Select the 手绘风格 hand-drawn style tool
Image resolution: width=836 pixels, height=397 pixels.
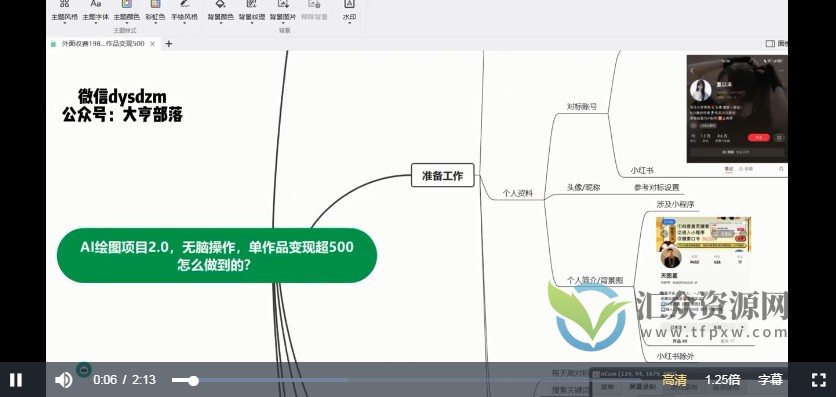coord(184,10)
